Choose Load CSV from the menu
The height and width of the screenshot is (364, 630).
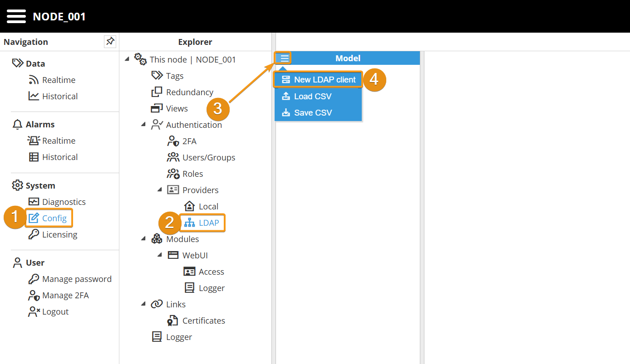pyautogui.click(x=312, y=97)
